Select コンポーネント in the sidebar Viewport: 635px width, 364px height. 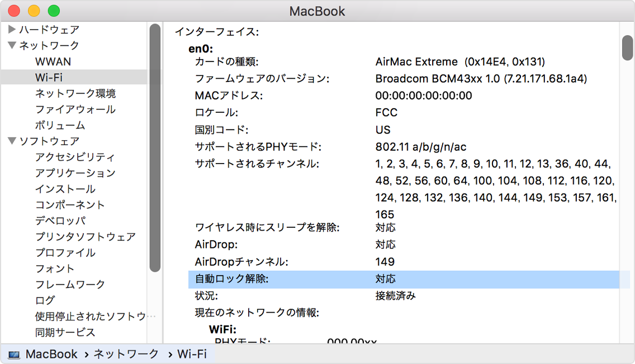(70, 205)
